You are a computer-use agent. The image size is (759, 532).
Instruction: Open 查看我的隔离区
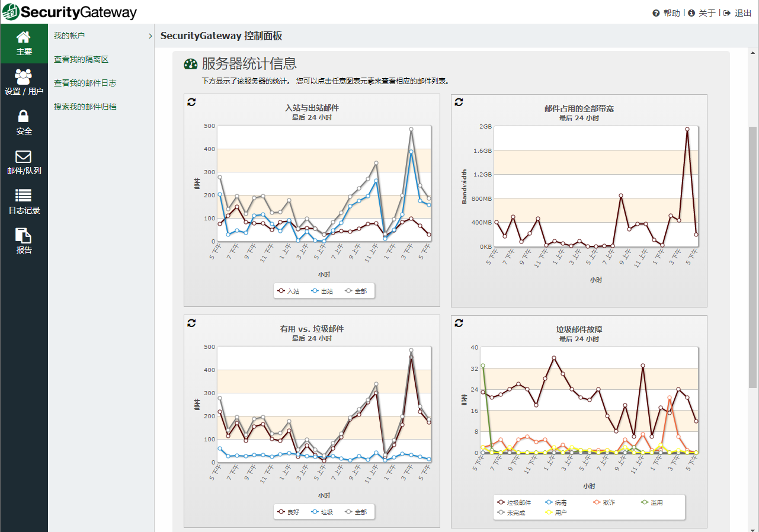[x=81, y=59]
